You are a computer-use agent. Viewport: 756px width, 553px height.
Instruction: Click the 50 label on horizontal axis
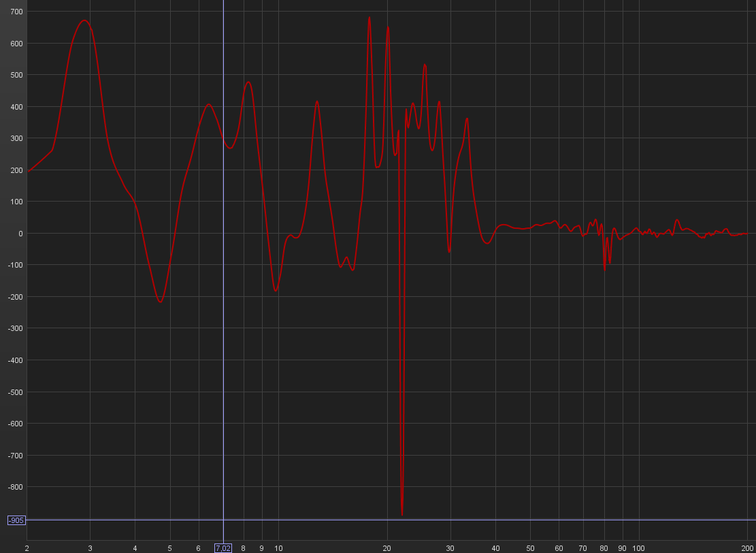[530, 548]
